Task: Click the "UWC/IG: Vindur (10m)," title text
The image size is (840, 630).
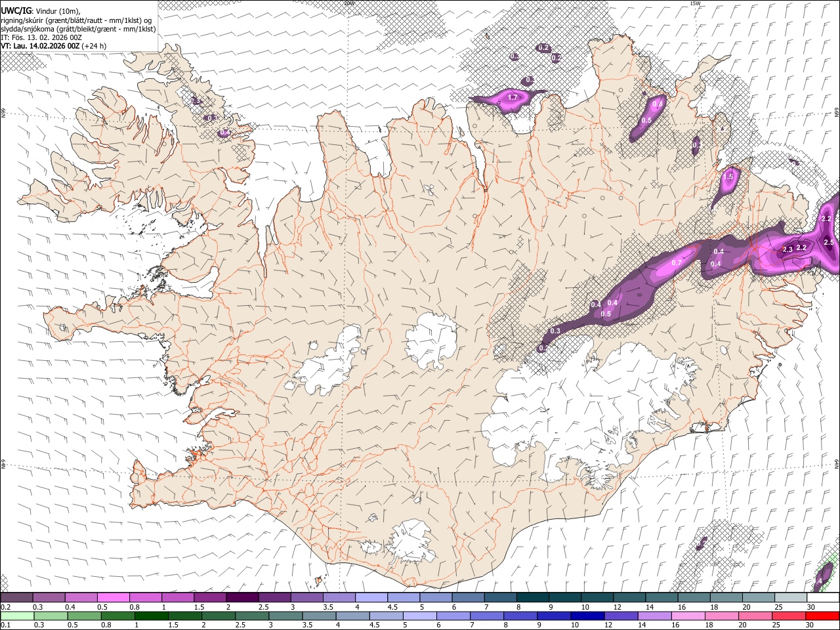Action: pyautogui.click(x=40, y=11)
